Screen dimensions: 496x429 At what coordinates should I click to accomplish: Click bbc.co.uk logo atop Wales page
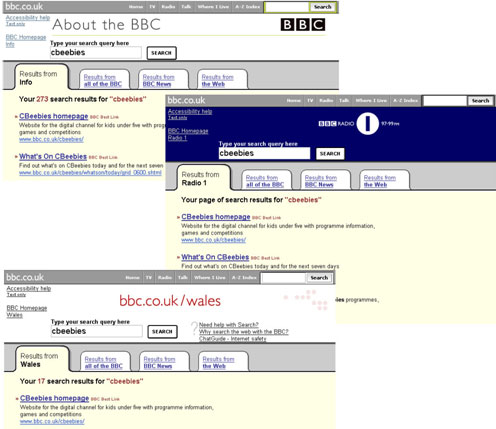click(x=25, y=277)
